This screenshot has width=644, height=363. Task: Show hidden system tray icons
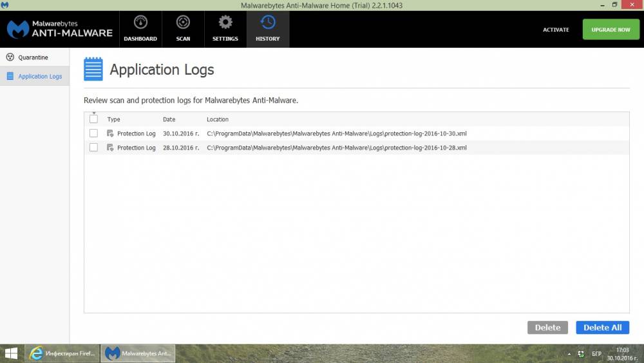[x=569, y=354]
